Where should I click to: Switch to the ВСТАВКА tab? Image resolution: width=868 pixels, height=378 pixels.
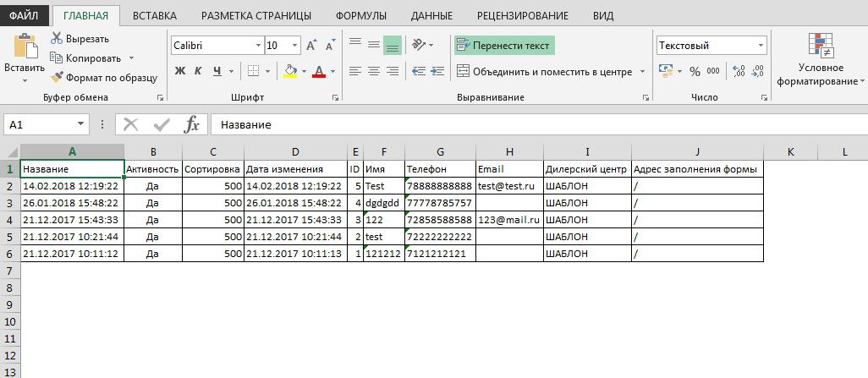155,15
